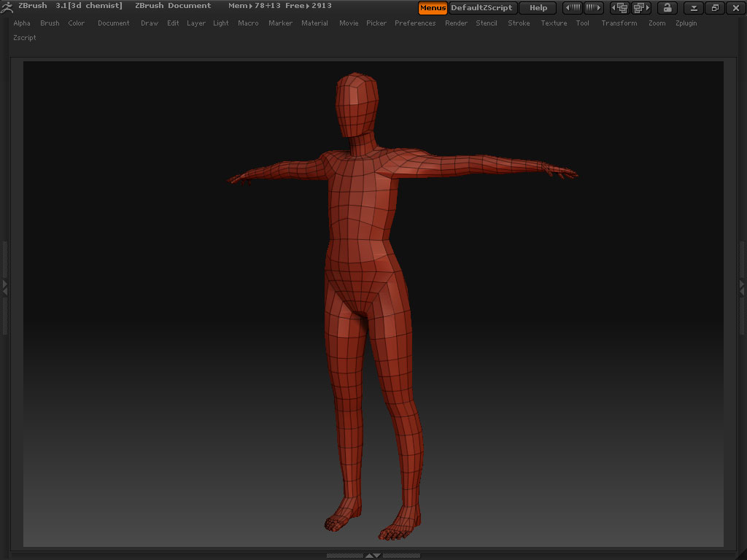Click the 'Mem▸78+13' memory readout
Viewport: 747px width, 560px height.
coord(255,6)
